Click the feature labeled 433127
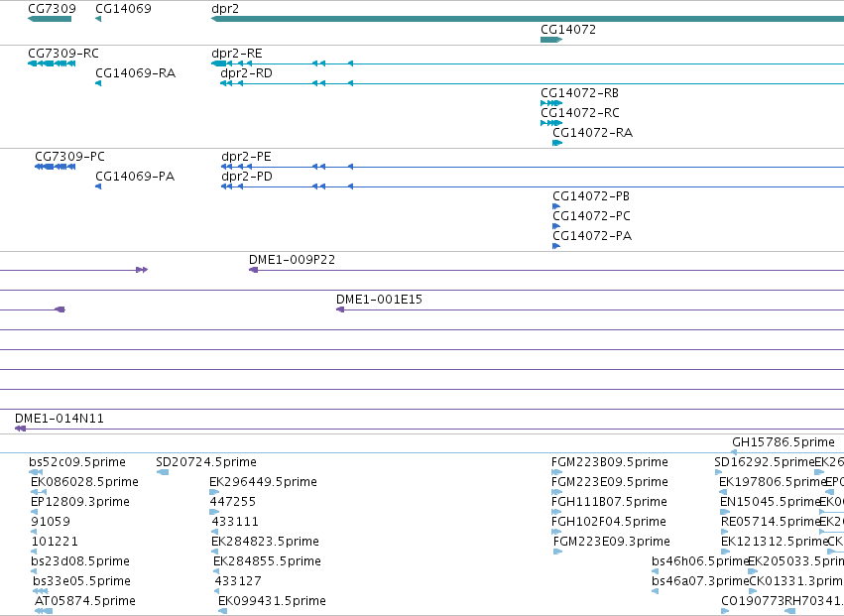 coord(238,582)
